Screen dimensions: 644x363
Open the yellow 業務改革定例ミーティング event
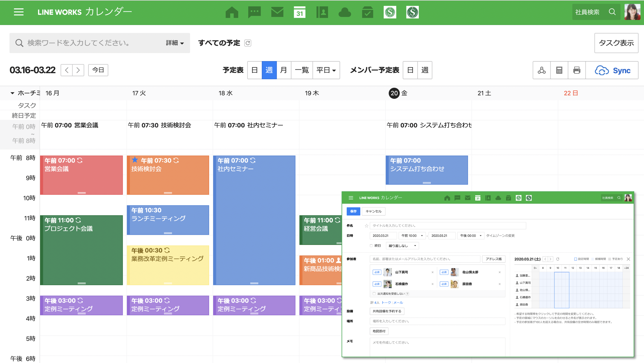tap(168, 265)
